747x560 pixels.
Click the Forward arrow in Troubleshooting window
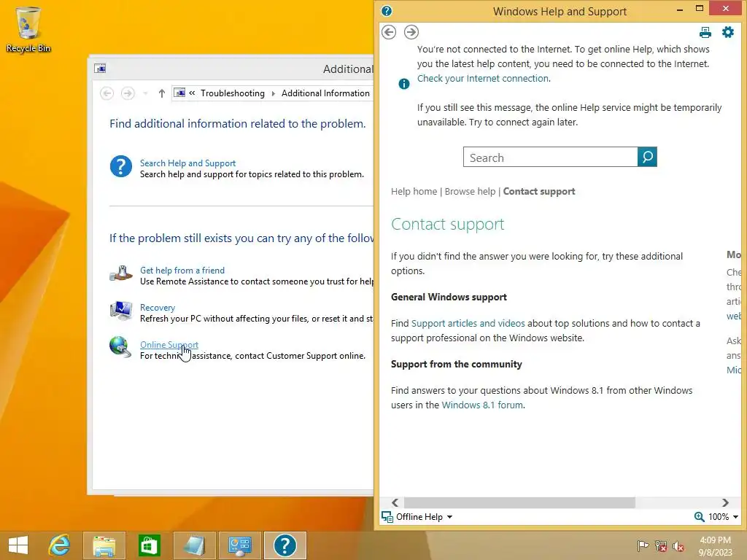[x=128, y=93]
